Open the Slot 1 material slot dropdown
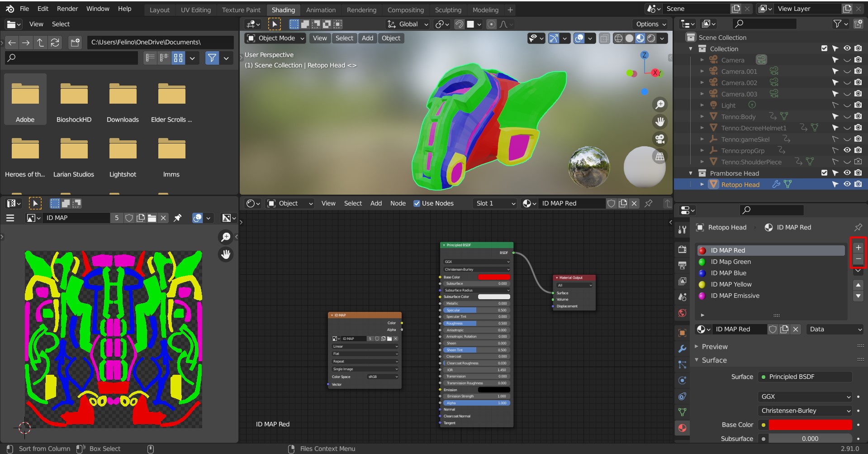Image resolution: width=868 pixels, height=454 pixels. tap(495, 204)
